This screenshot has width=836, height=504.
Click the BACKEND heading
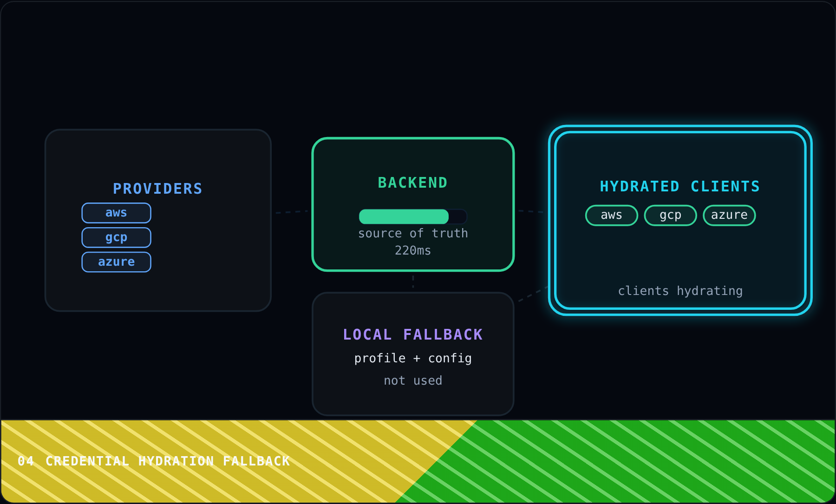tap(413, 183)
